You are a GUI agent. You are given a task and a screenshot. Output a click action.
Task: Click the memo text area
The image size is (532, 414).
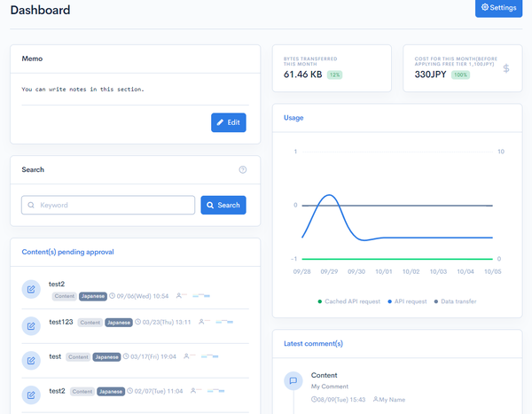tap(135, 90)
